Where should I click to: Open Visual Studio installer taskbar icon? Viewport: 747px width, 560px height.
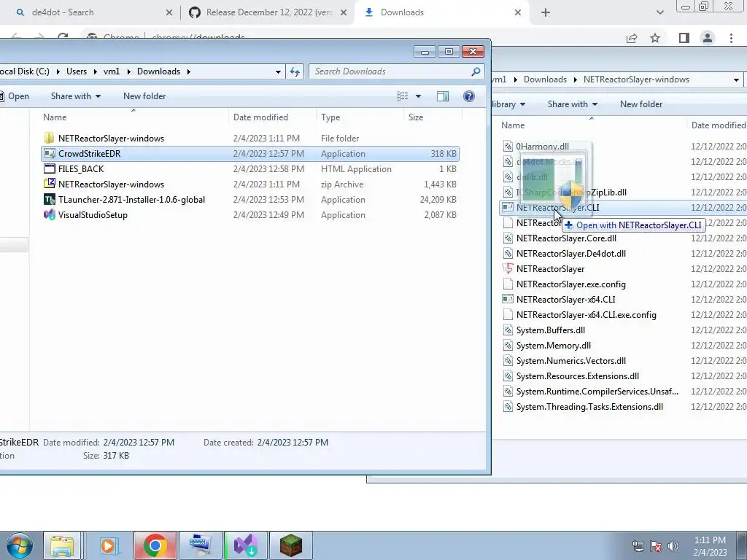pos(246,545)
